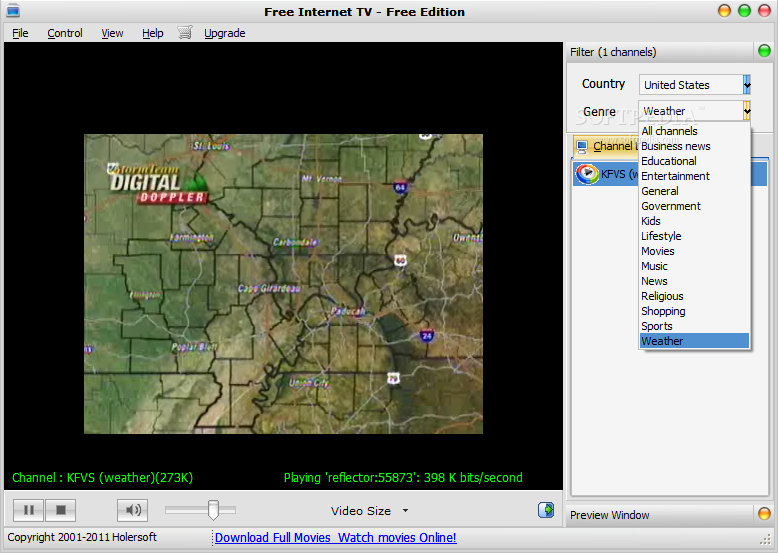Viewport: 778px width, 553px height.
Task: Choose Lifestyle genre
Action: (695, 236)
